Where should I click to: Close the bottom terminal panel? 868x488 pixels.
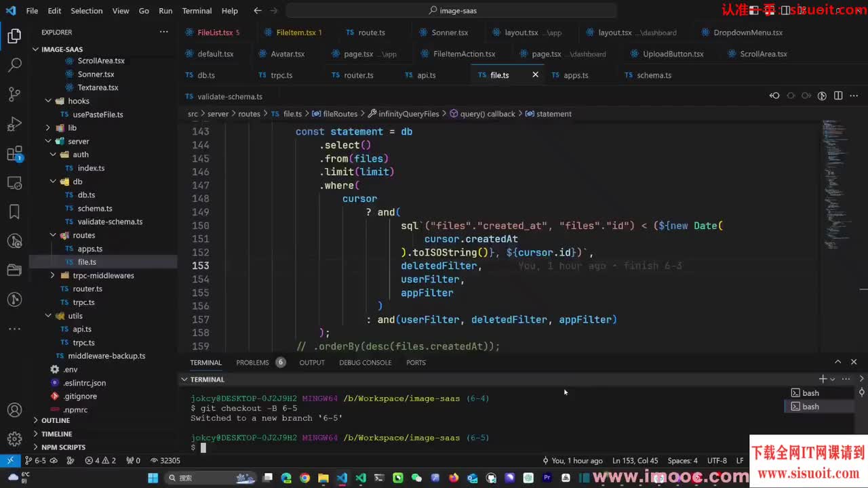(x=854, y=362)
